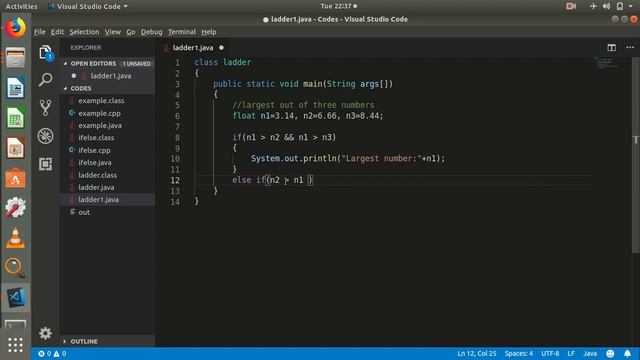Open the Extensions view
The width and height of the screenshot is (640, 360).
point(46,164)
